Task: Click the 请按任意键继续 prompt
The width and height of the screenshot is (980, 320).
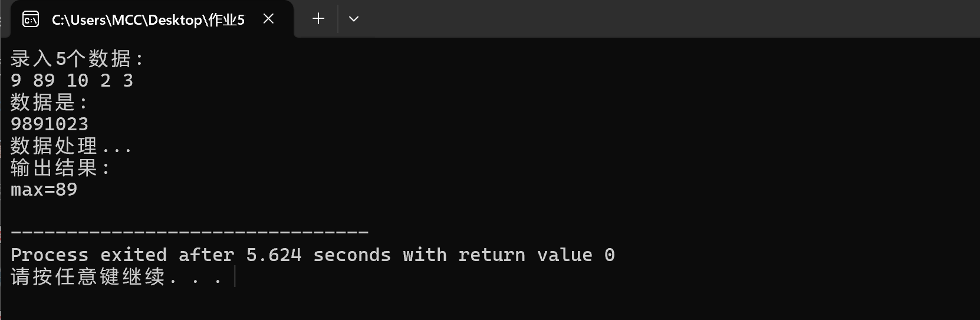Action: coord(88,276)
